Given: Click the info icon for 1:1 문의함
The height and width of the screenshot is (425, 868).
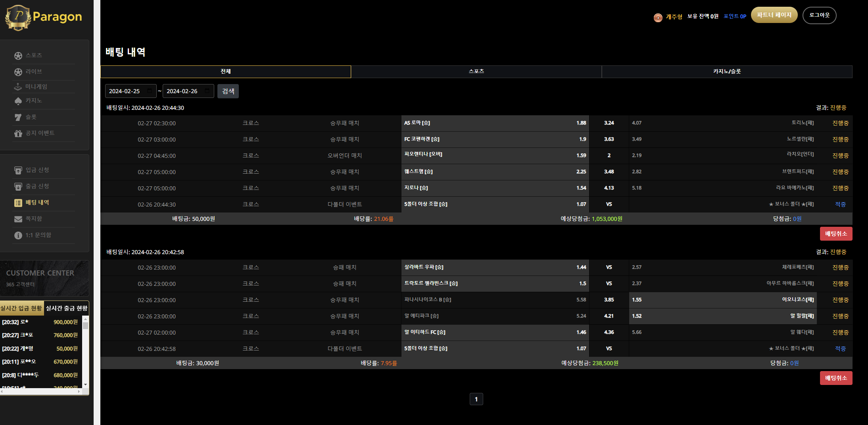Looking at the screenshot, I should click(18, 235).
